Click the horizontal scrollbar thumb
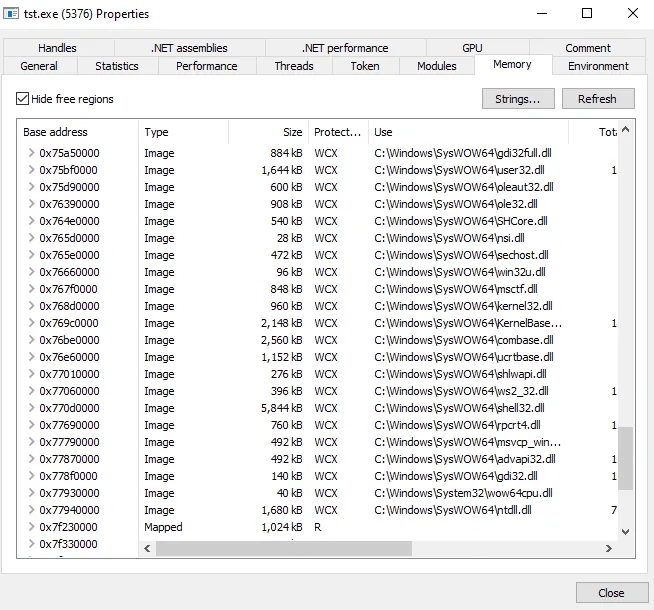Image resolution: width=654 pixels, height=610 pixels. pyautogui.click(x=283, y=548)
